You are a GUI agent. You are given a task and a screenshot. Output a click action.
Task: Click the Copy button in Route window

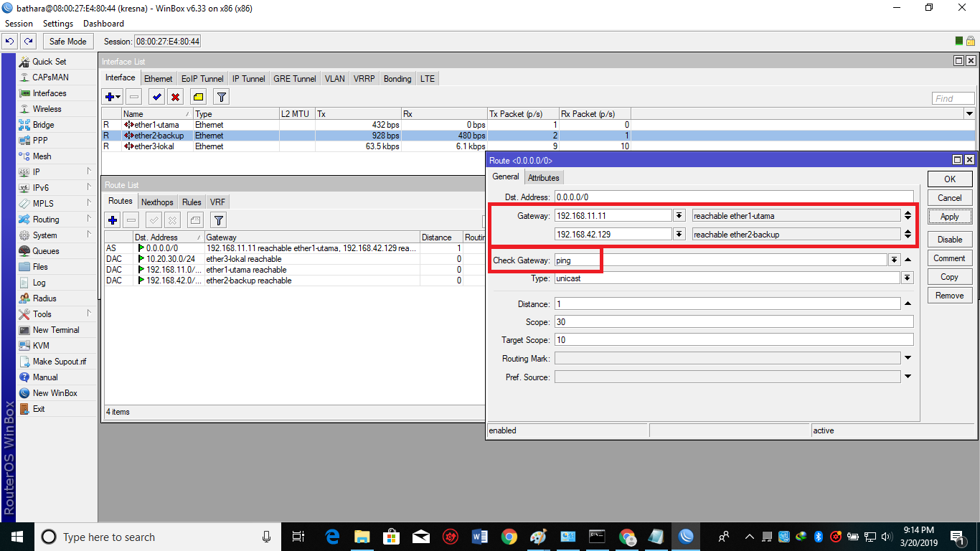tap(950, 277)
